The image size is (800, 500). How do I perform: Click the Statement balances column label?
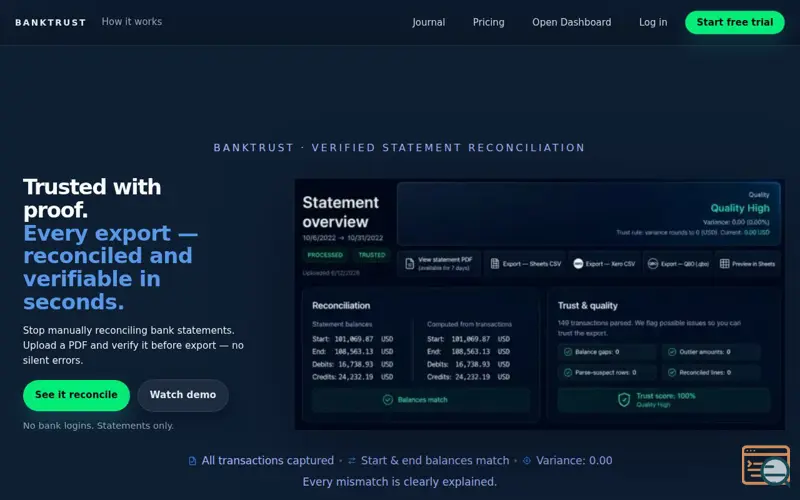pyautogui.click(x=342, y=324)
